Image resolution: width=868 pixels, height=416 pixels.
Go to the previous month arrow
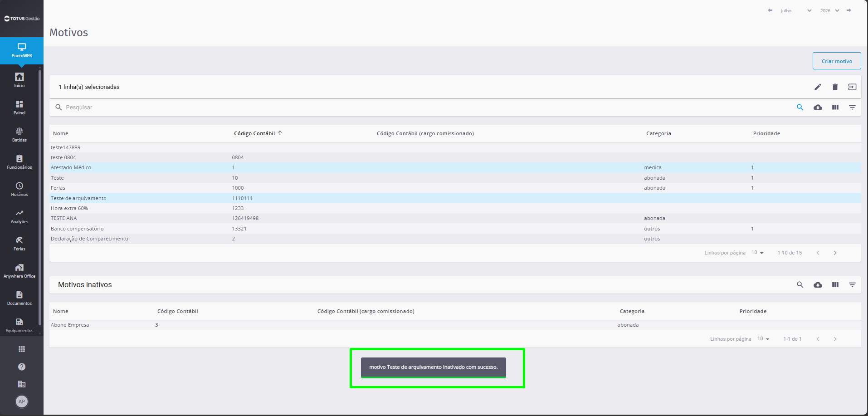(x=770, y=10)
